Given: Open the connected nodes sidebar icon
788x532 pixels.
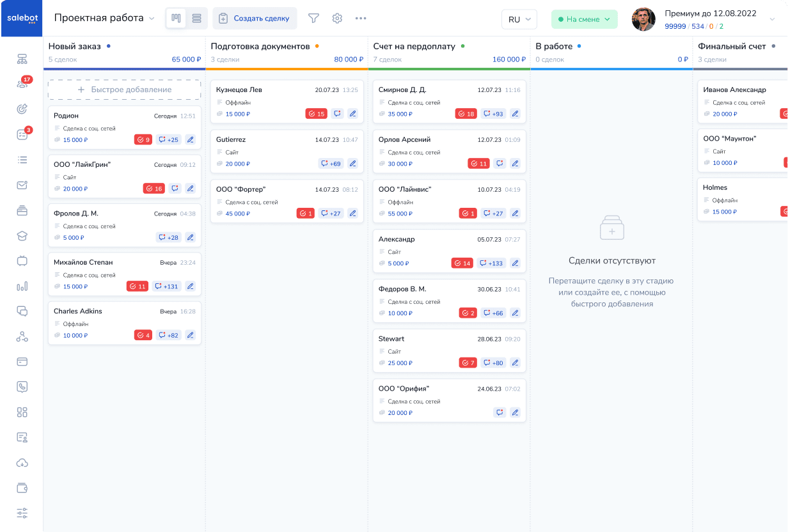Looking at the screenshot, I should (22, 337).
